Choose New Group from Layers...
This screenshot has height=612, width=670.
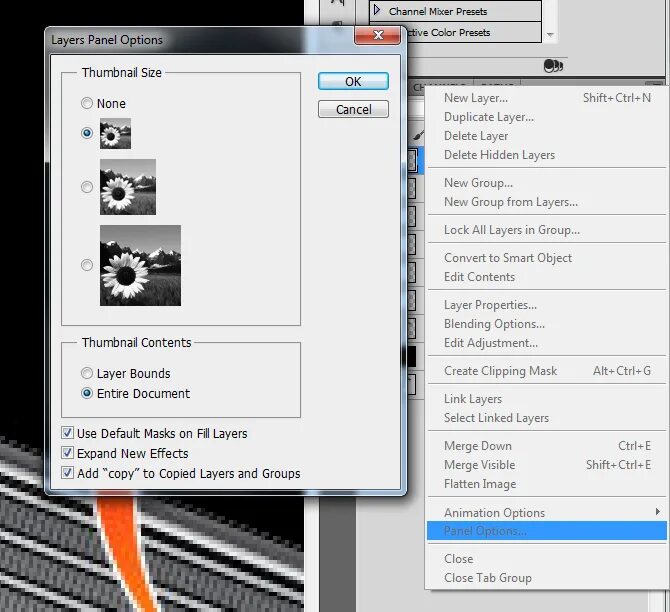547,202
